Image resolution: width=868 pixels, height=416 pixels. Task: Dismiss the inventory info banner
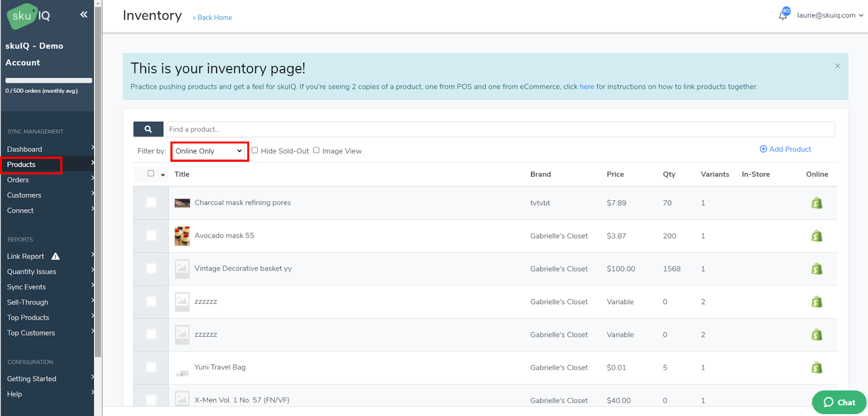[x=837, y=66]
